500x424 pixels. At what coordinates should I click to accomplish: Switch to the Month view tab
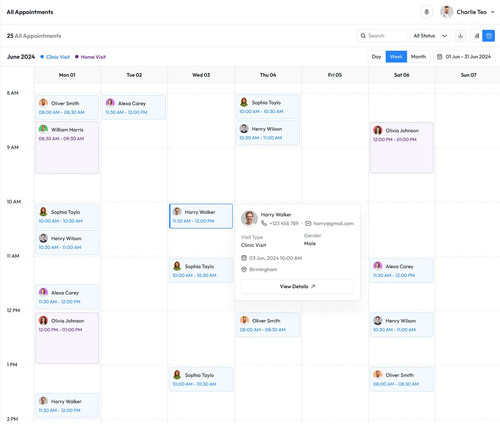click(x=418, y=57)
